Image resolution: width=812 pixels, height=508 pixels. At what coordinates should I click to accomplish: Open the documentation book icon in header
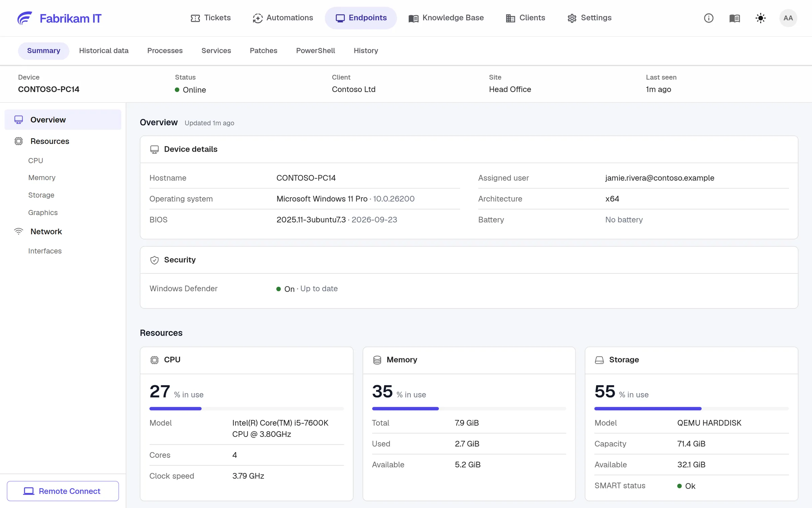(735, 18)
